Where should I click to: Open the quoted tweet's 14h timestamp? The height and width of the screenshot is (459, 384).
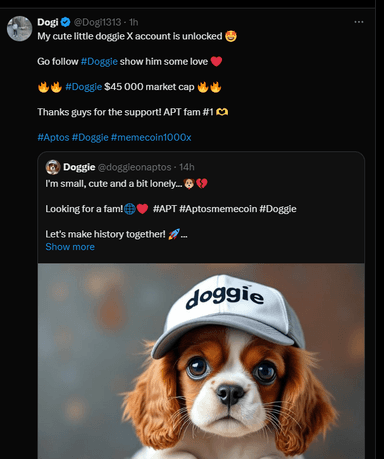(x=187, y=167)
